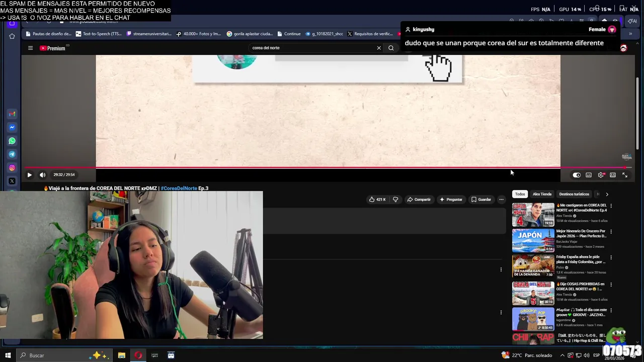644x362 pixels.
Task: Dislike the video
Action: click(x=395, y=200)
